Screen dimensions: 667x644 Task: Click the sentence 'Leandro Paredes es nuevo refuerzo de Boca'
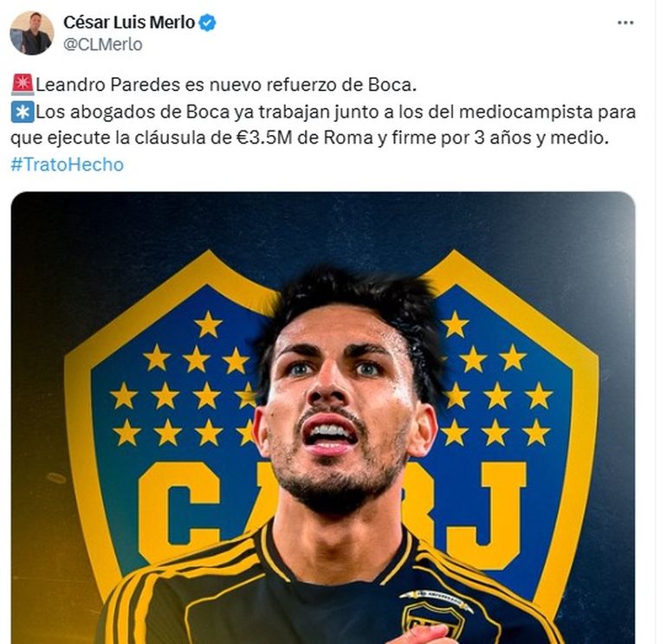point(226,85)
